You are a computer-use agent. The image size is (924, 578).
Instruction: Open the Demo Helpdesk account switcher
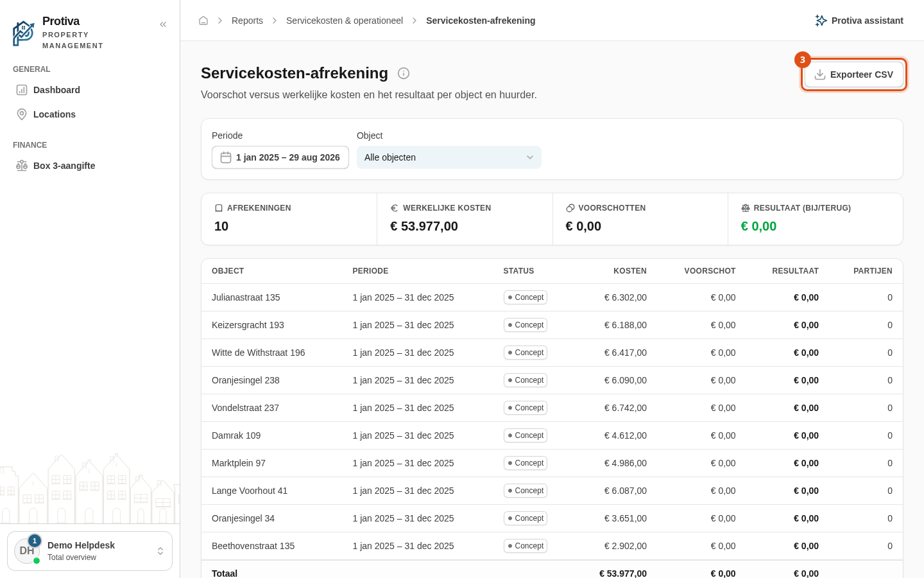pyautogui.click(x=90, y=551)
